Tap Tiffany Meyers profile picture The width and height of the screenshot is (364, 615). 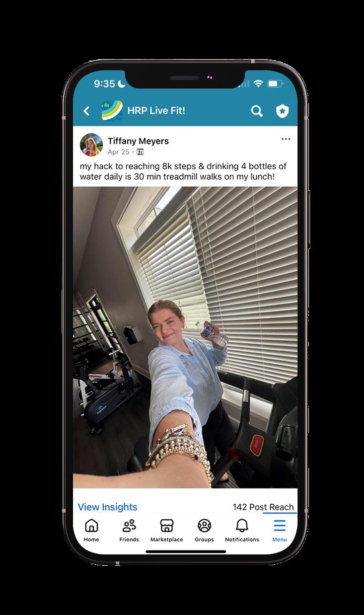tap(91, 145)
